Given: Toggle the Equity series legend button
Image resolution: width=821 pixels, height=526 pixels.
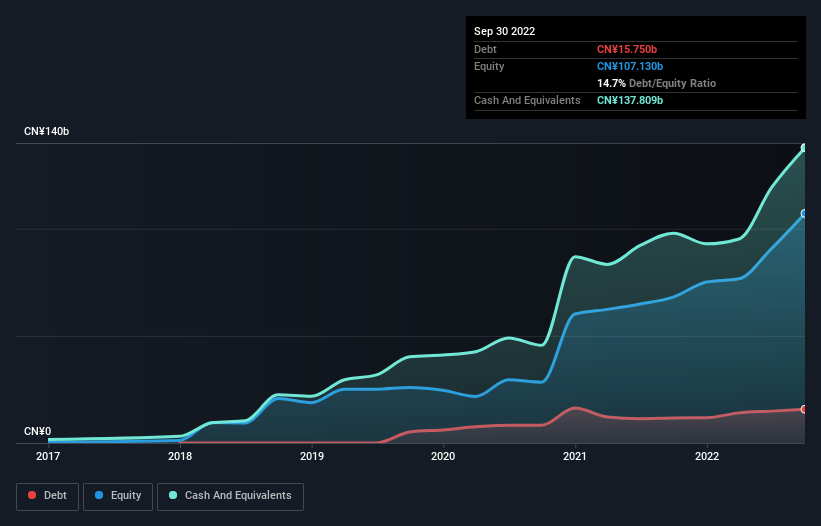Looking at the screenshot, I should (x=118, y=496).
